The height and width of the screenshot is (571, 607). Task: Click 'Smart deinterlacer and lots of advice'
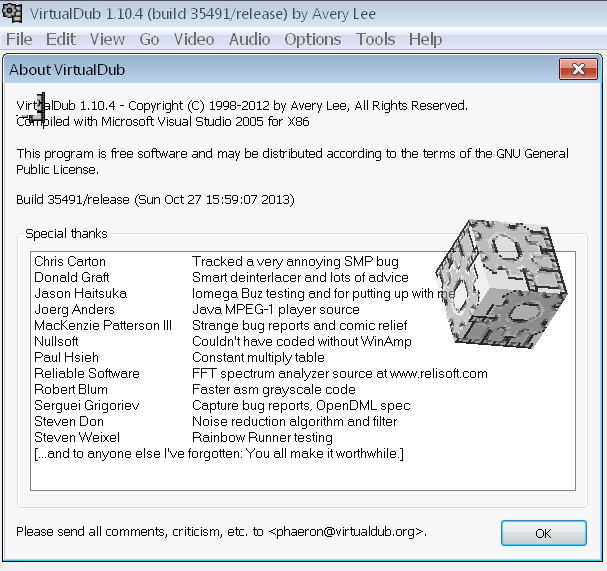(x=300, y=277)
